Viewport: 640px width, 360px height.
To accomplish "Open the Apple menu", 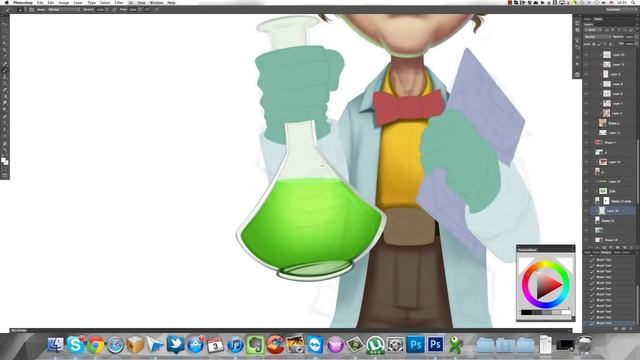I will pyautogui.click(x=6, y=2).
